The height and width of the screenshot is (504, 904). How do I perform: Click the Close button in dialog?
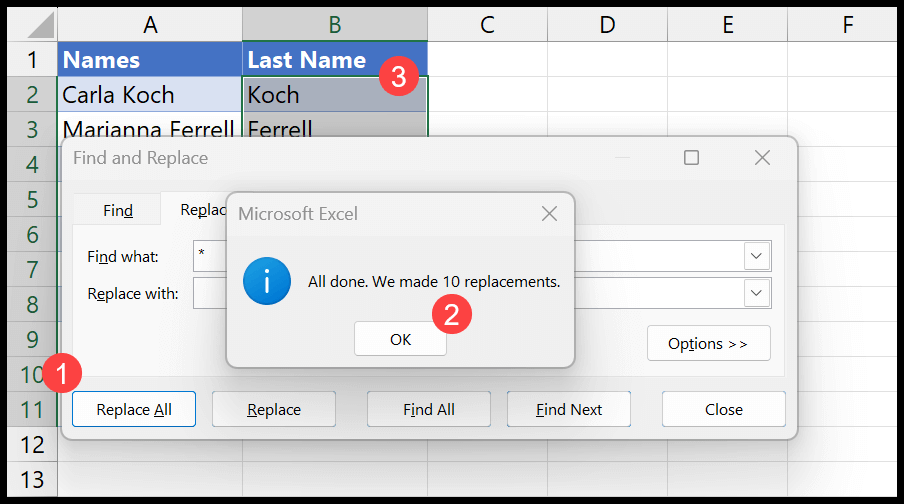coord(724,409)
